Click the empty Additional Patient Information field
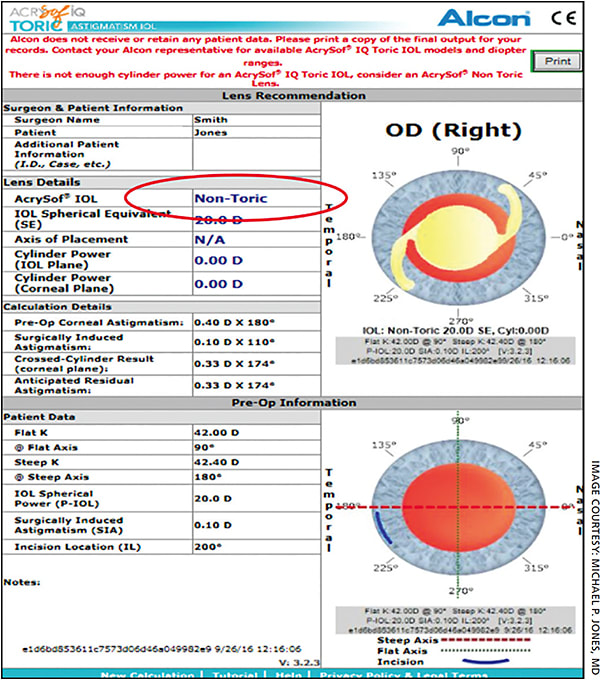 256,154
